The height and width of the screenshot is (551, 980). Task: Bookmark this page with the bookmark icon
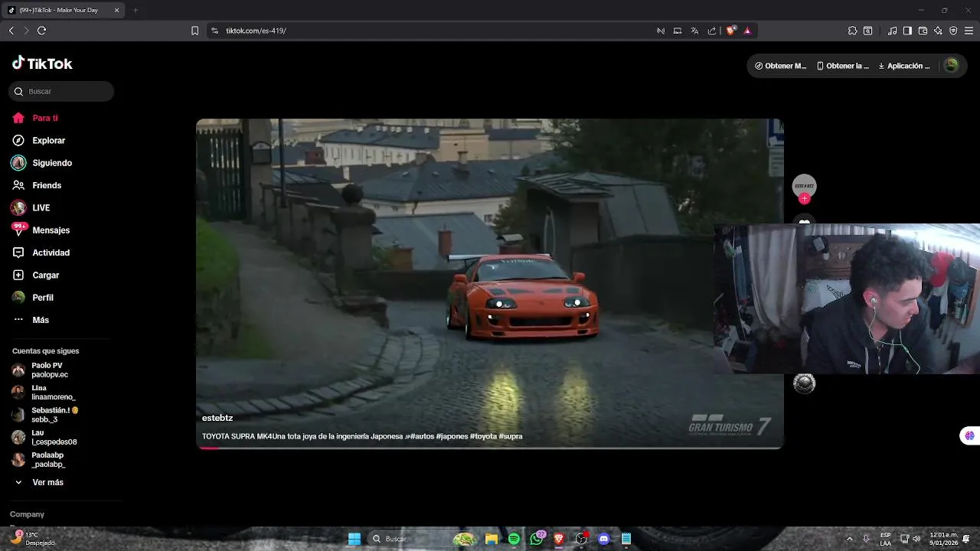[194, 31]
